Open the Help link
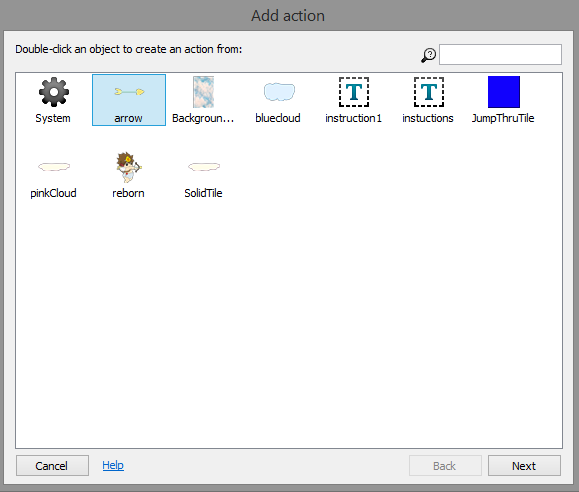This screenshot has height=492, width=579. pos(113,465)
